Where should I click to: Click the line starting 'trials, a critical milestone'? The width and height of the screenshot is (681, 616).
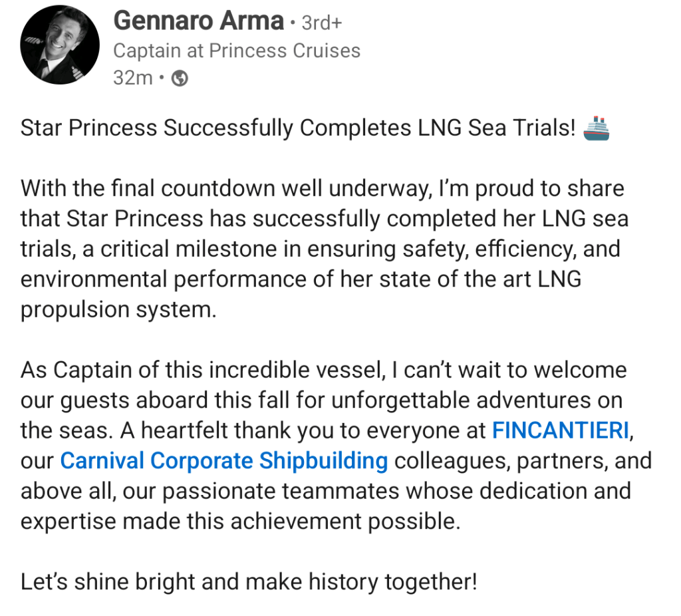tap(320, 249)
